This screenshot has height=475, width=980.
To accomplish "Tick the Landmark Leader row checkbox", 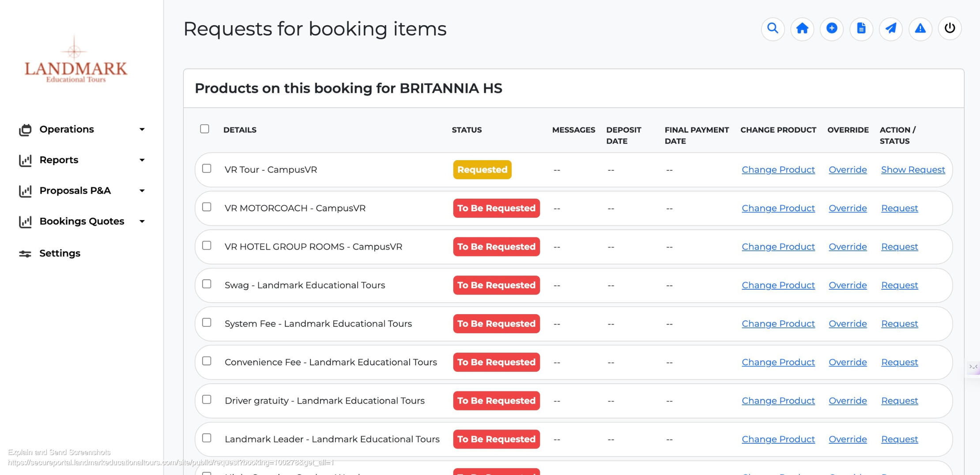I will coord(207,438).
